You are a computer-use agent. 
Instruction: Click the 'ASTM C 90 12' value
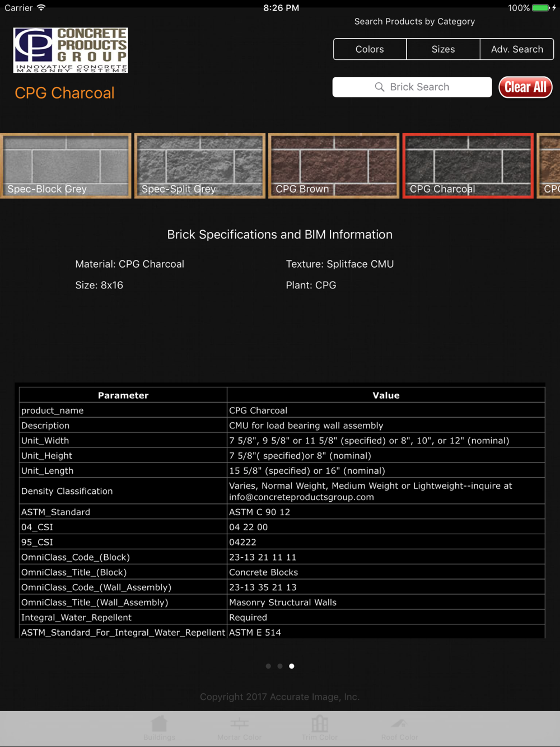(259, 512)
